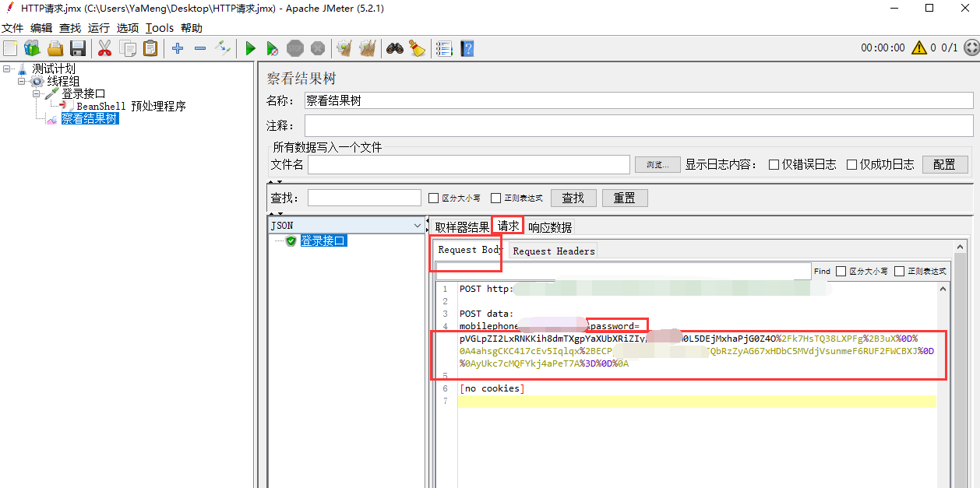Open the Tools menu
The image size is (980, 488).
click(x=160, y=28)
